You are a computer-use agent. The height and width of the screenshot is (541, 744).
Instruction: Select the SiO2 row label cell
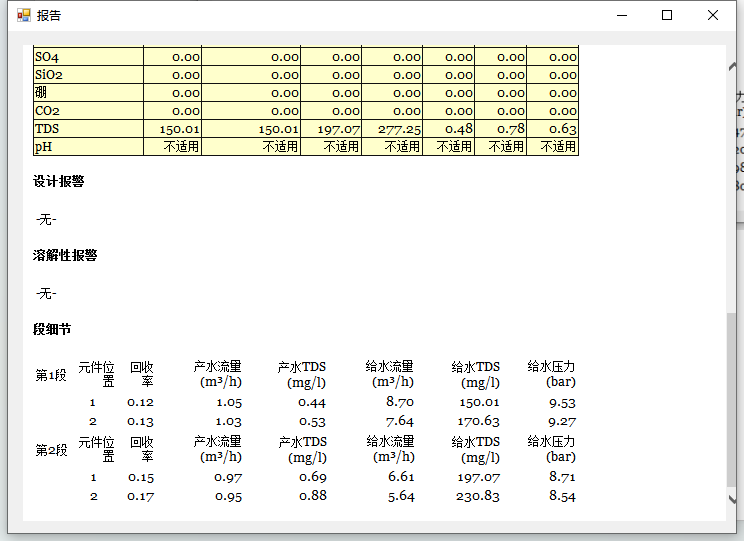tap(88, 75)
